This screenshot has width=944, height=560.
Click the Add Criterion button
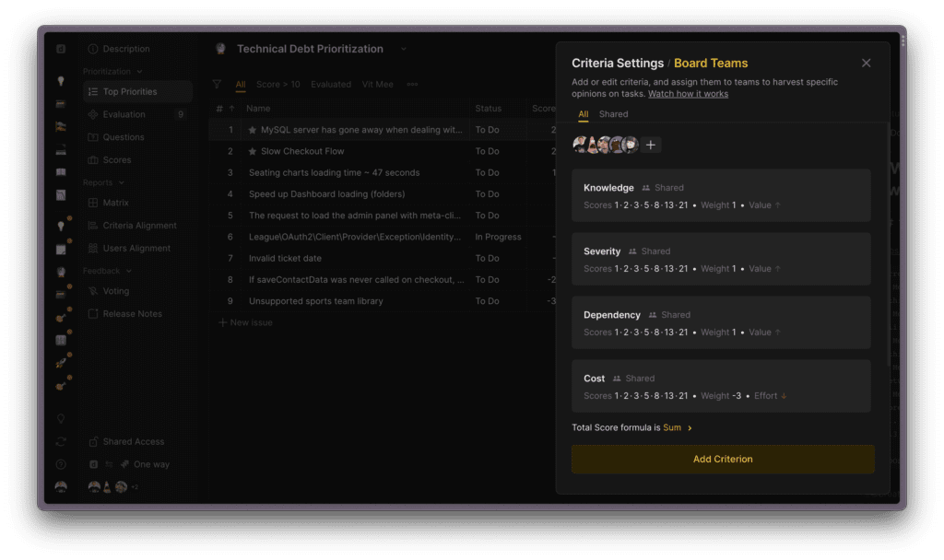tap(723, 459)
